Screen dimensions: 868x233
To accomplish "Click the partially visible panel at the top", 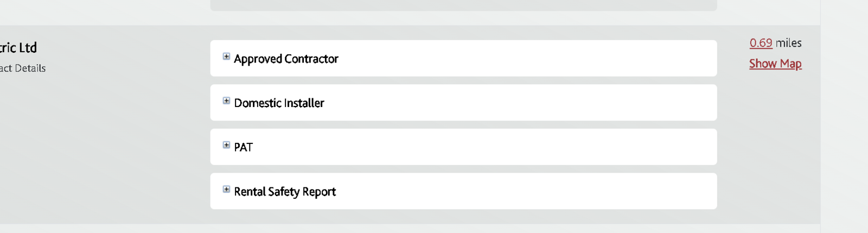I will (x=463, y=5).
